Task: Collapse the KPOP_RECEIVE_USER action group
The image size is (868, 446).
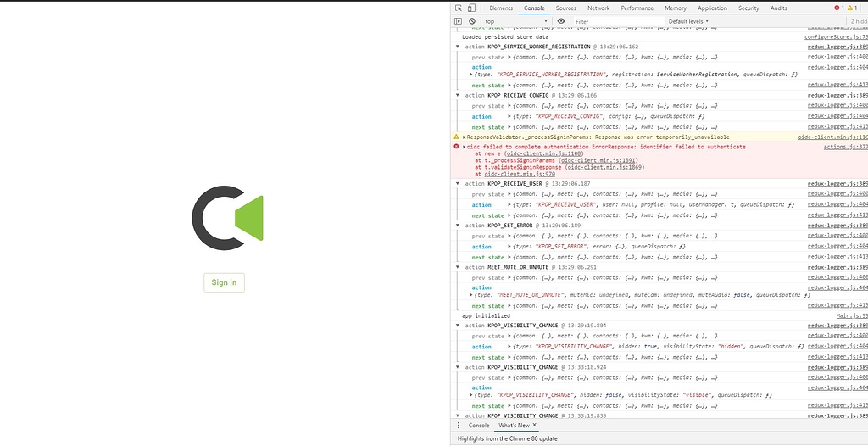Action: (x=458, y=184)
